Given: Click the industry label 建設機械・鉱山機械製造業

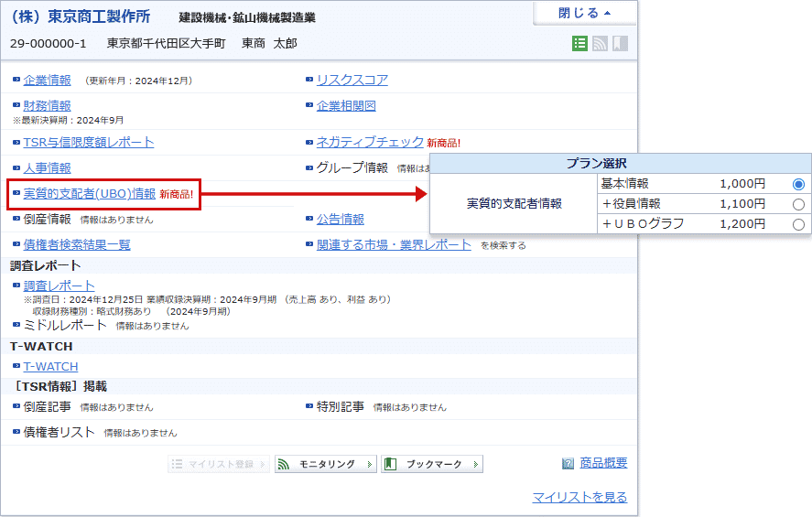Looking at the screenshot, I should [247, 18].
